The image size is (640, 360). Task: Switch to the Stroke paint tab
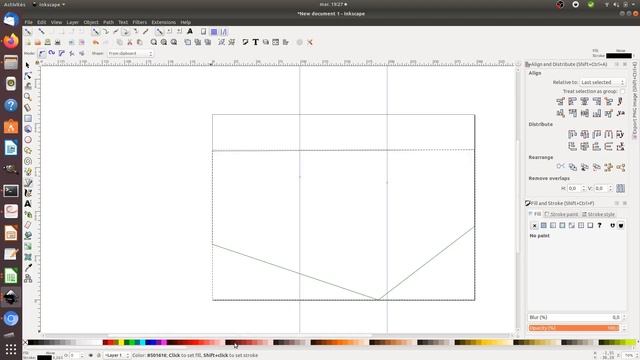562,214
